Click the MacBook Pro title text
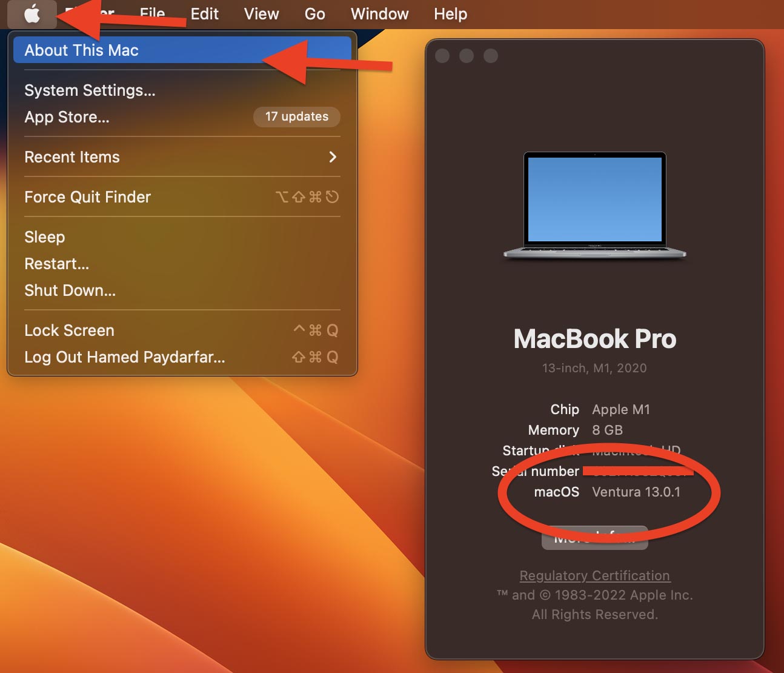784x673 pixels. pos(595,339)
